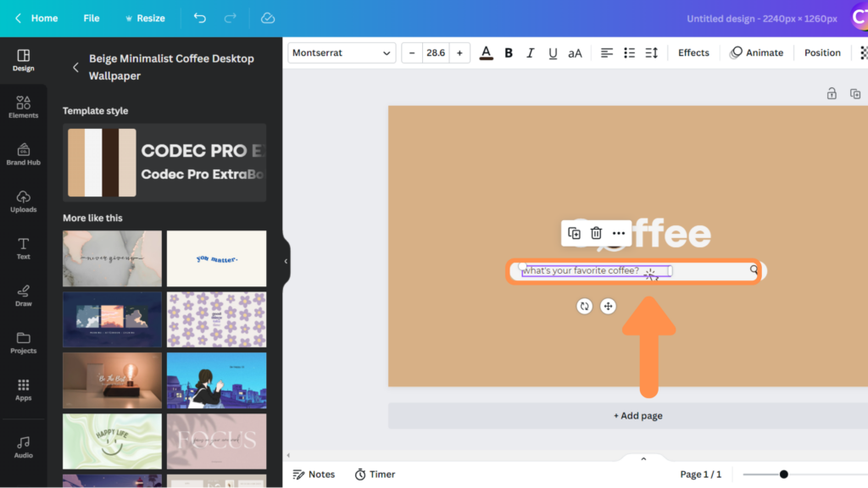Click the font size field 28.6
This screenshot has width=868, height=488.
click(x=436, y=53)
